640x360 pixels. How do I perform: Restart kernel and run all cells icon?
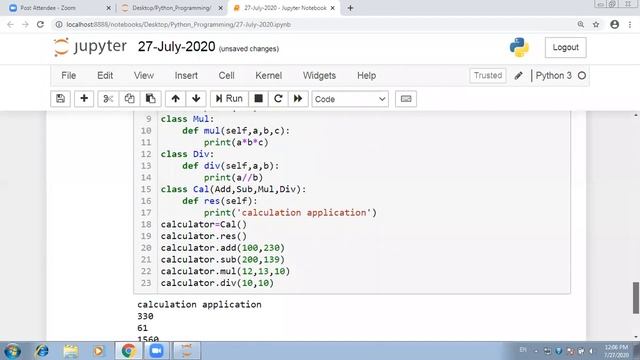(x=298, y=99)
